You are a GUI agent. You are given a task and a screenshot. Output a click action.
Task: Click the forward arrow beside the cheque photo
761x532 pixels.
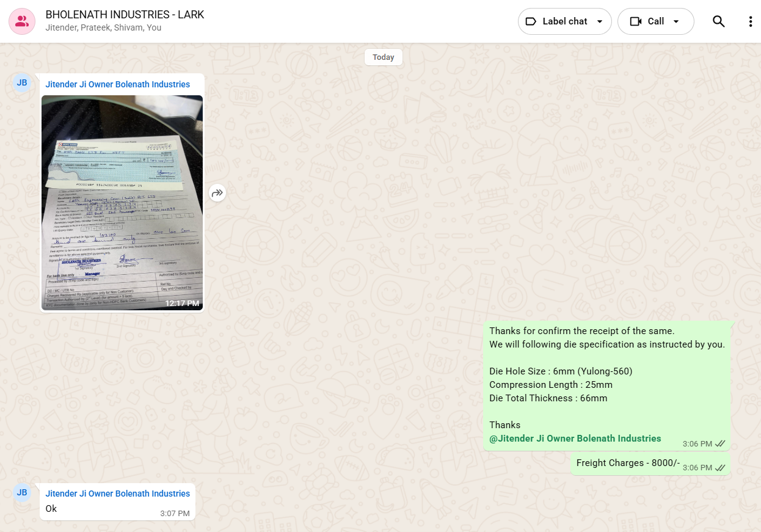coord(217,194)
